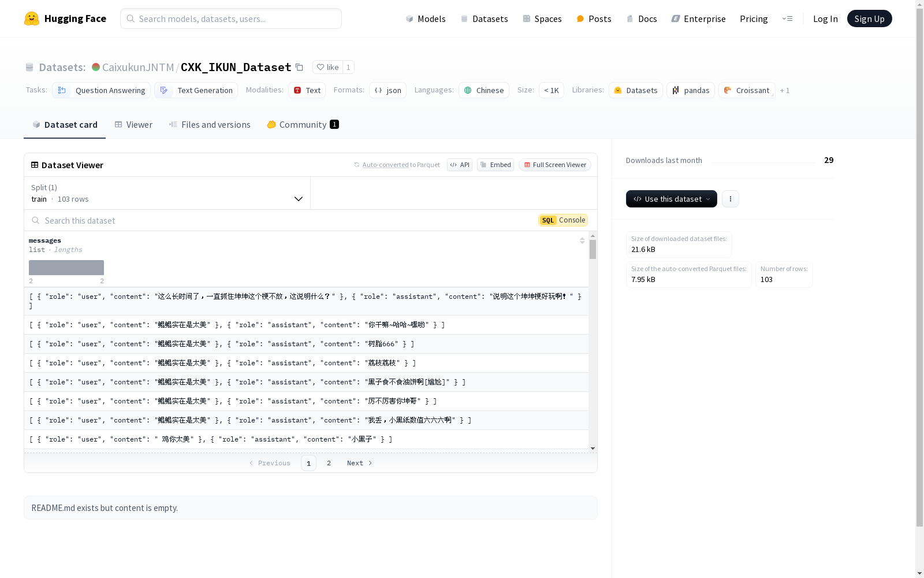The height and width of the screenshot is (578, 924).
Task: Go to Spaces in the navigation
Action: [542, 18]
